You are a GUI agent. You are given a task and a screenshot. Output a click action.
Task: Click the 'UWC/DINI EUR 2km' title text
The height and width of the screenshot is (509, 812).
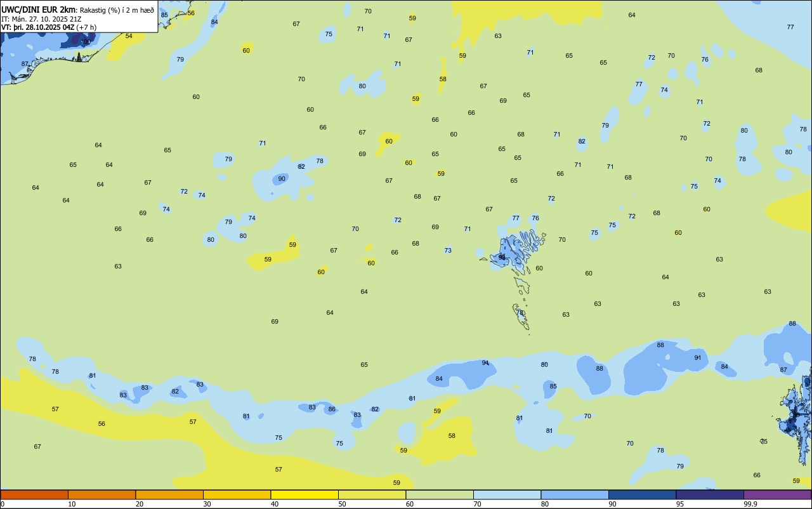(x=39, y=10)
